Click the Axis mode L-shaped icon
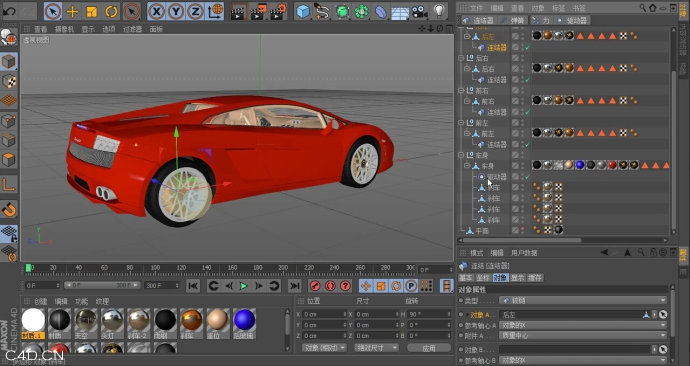Screen dimensions: 690x366 [x=9, y=184]
